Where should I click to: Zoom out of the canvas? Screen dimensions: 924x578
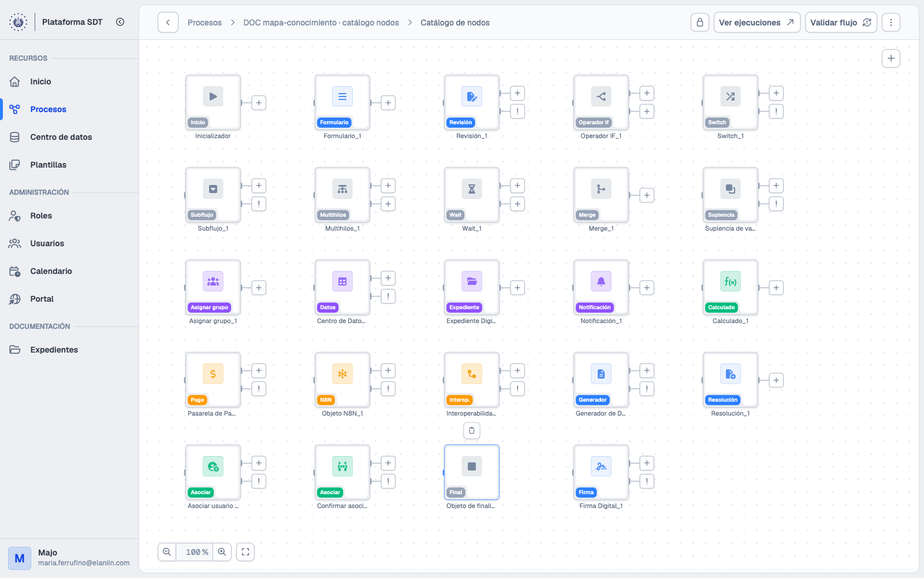coord(167,552)
